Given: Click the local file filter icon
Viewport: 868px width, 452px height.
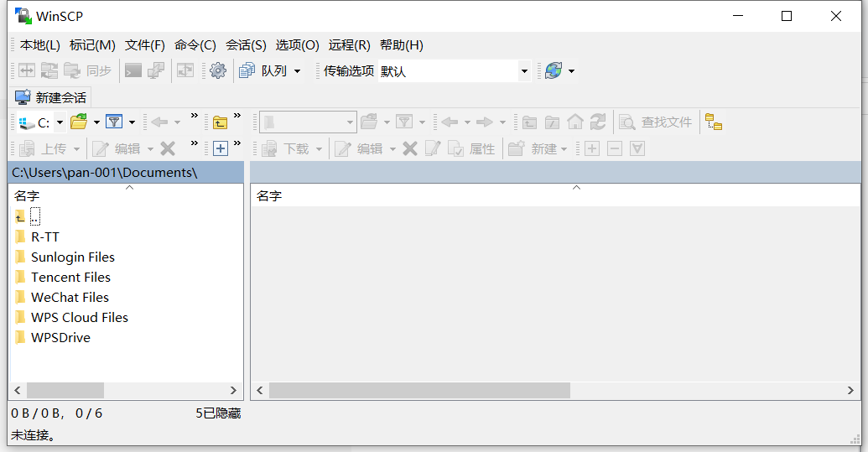Looking at the screenshot, I should [114, 122].
